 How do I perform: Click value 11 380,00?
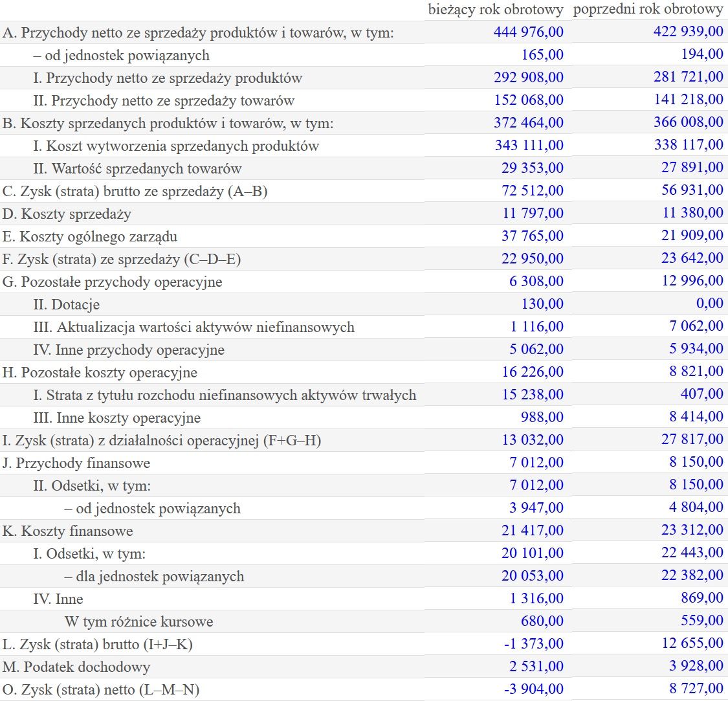tap(692, 213)
